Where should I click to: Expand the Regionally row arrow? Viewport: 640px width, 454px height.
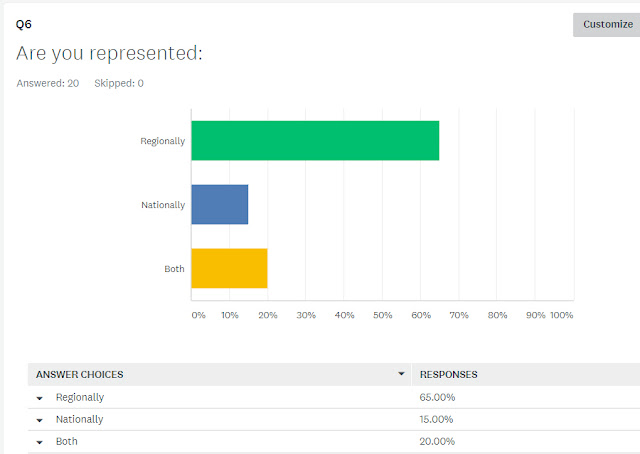[40, 398]
